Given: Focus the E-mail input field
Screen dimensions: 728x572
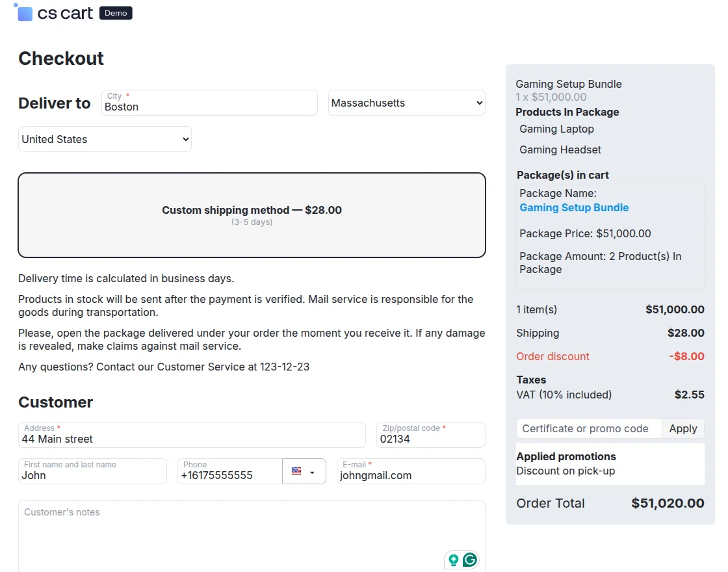Looking at the screenshot, I should (411, 471).
